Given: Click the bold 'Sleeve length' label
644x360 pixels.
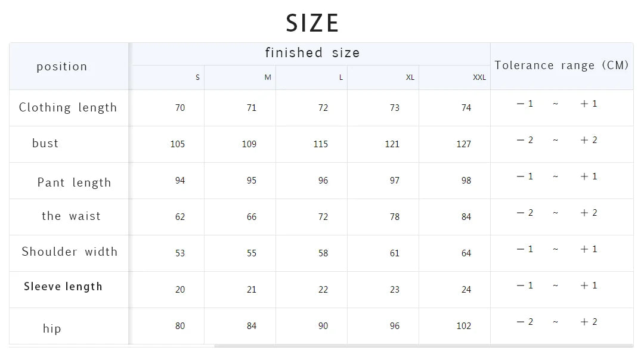Looking at the screenshot, I should click(63, 287).
